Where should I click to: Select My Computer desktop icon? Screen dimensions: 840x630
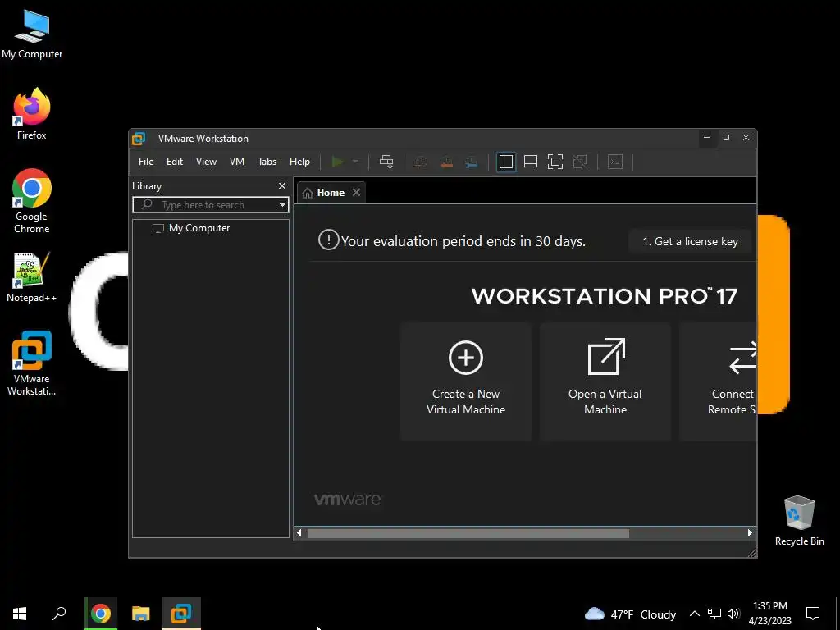click(x=32, y=34)
